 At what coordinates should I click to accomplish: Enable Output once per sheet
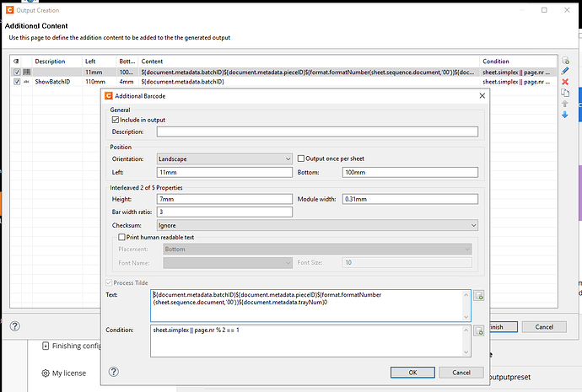[301, 158]
